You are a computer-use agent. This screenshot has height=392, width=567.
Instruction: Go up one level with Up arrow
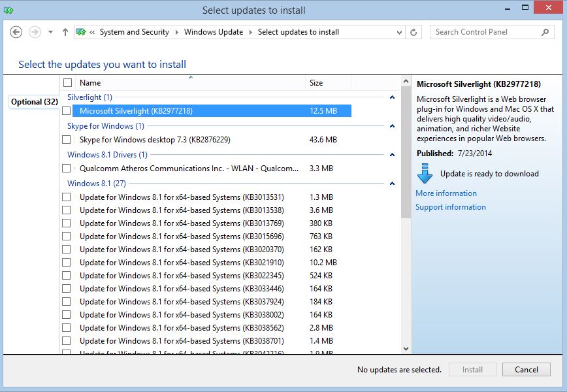click(x=65, y=32)
